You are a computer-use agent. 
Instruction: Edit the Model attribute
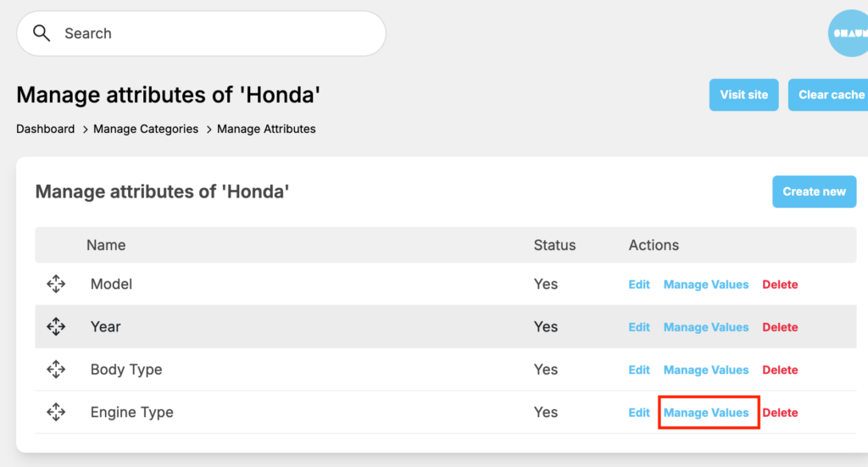point(639,285)
